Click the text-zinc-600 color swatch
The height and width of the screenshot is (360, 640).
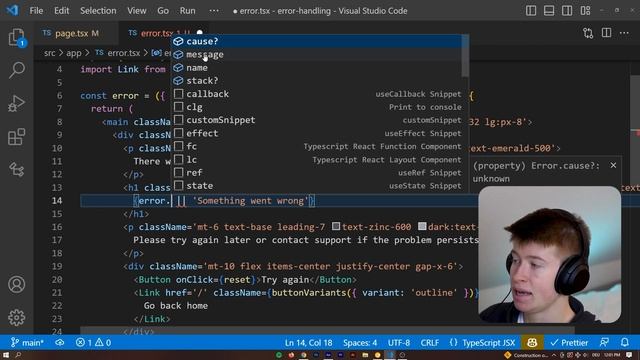[336, 226]
